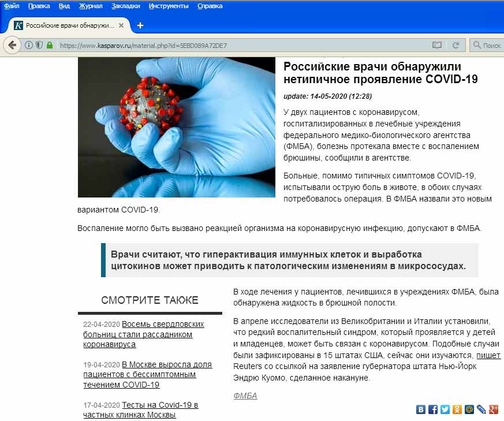Click the paragraph starting "В ходе лечения у пациентов"

(x=366, y=297)
